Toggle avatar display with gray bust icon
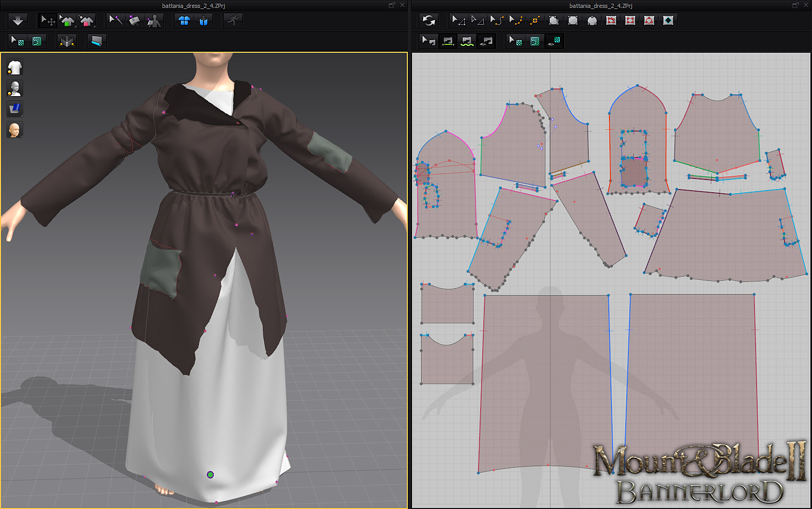This screenshot has height=509, width=812. (x=15, y=88)
